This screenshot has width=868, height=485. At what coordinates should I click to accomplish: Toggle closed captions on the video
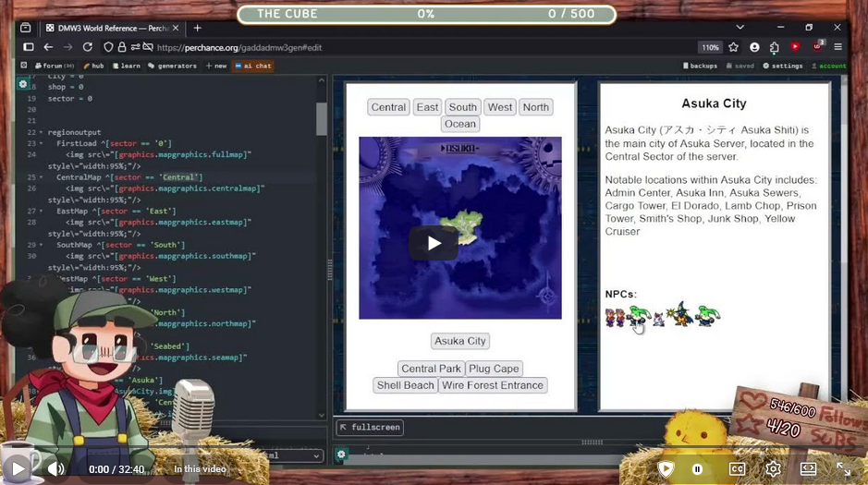tap(737, 468)
